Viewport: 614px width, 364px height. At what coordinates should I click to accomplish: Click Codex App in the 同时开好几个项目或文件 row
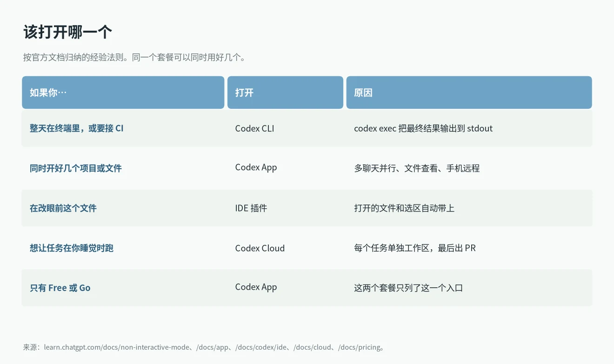[256, 167]
